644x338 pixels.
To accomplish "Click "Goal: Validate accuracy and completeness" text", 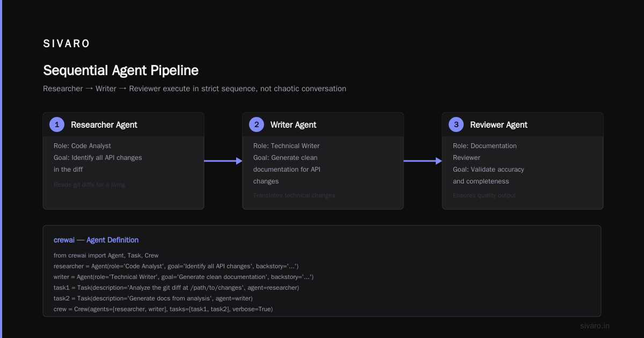I will coord(488,175).
